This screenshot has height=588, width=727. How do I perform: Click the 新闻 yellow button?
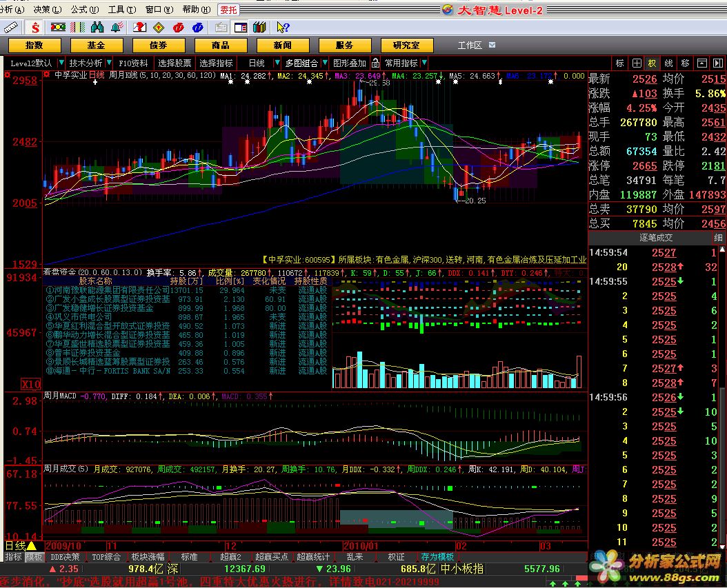click(x=283, y=45)
